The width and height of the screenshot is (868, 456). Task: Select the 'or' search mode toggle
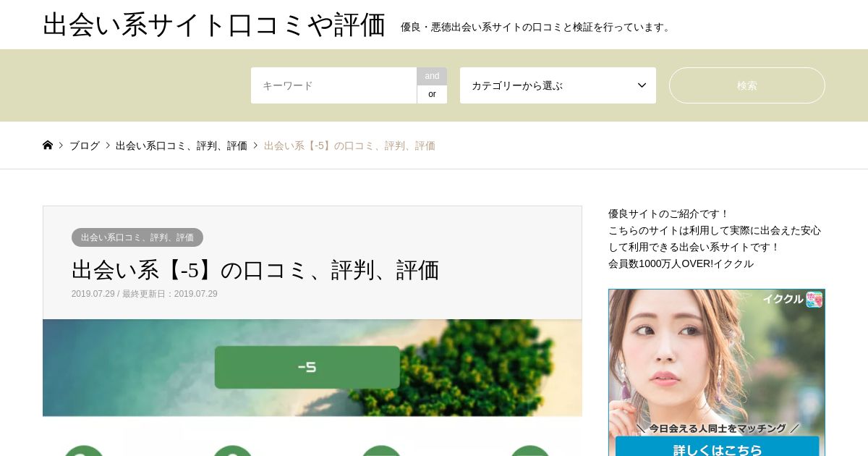432,94
